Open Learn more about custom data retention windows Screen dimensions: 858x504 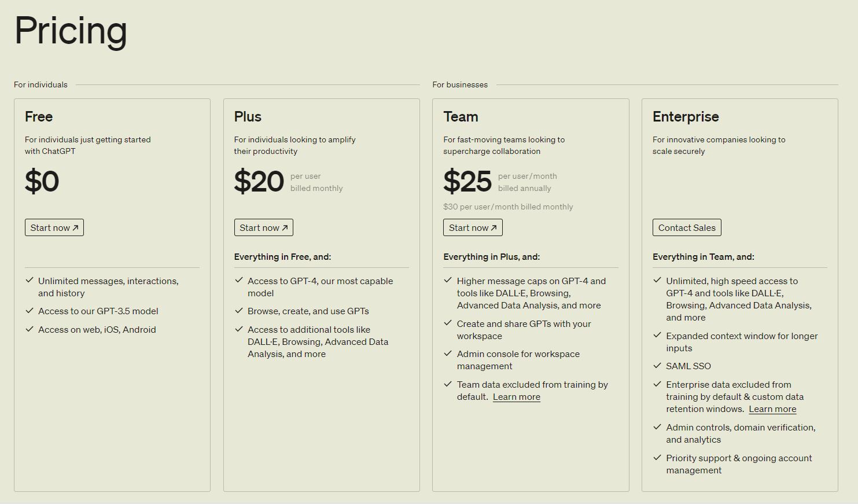pos(772,409)
